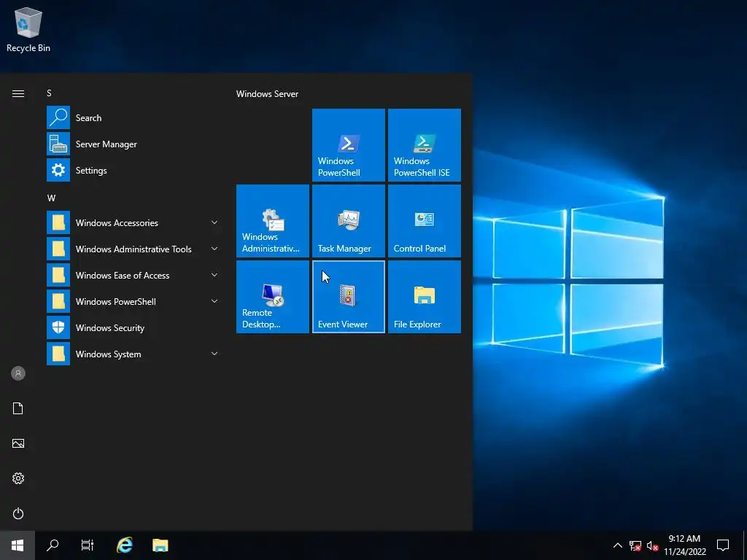This screenshot has height=560, width=747.
Task: Launch the Task Manager tile
Action: 348,221
